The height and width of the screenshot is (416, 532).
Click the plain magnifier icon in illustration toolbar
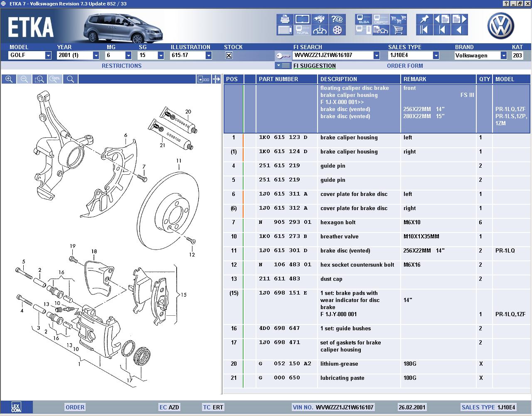pyautogui.click(x=70, y=79)
